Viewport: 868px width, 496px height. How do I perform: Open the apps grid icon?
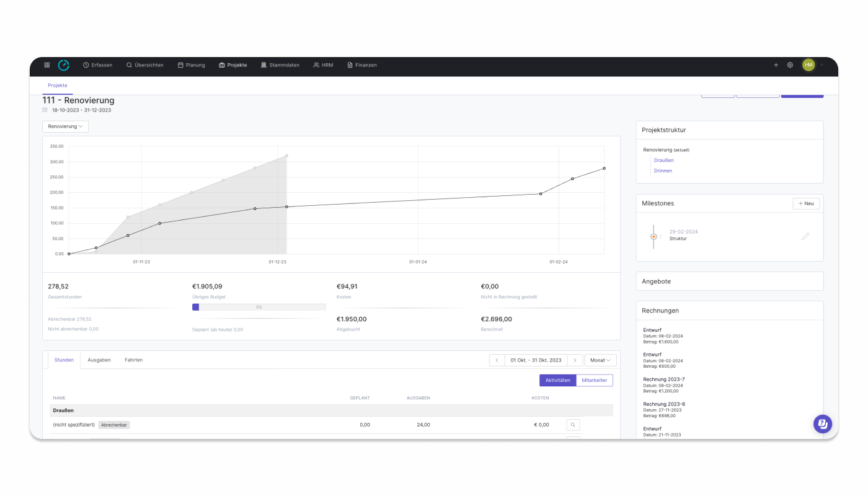click(47, 65)
